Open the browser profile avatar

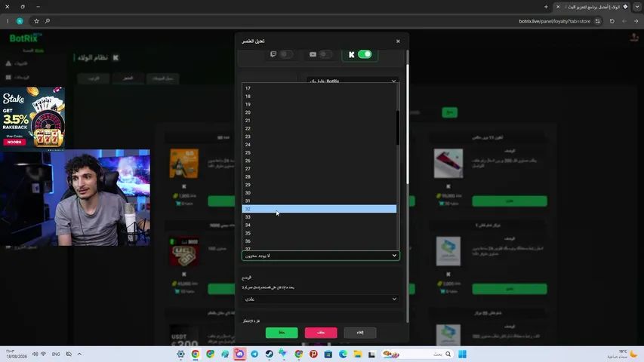[x=20, y=21]
